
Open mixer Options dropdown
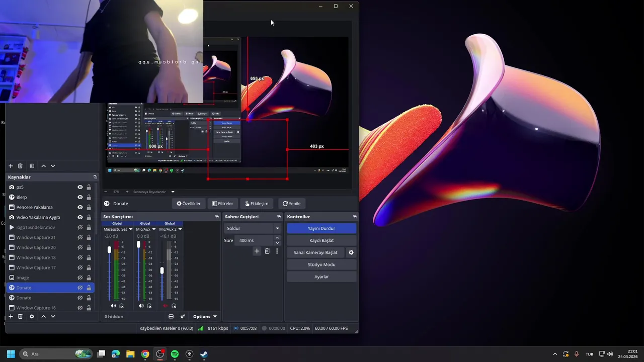205,316
